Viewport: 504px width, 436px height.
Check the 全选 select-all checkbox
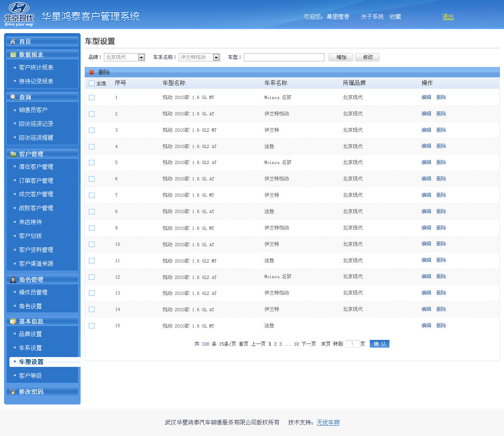[x=92, y=83]
